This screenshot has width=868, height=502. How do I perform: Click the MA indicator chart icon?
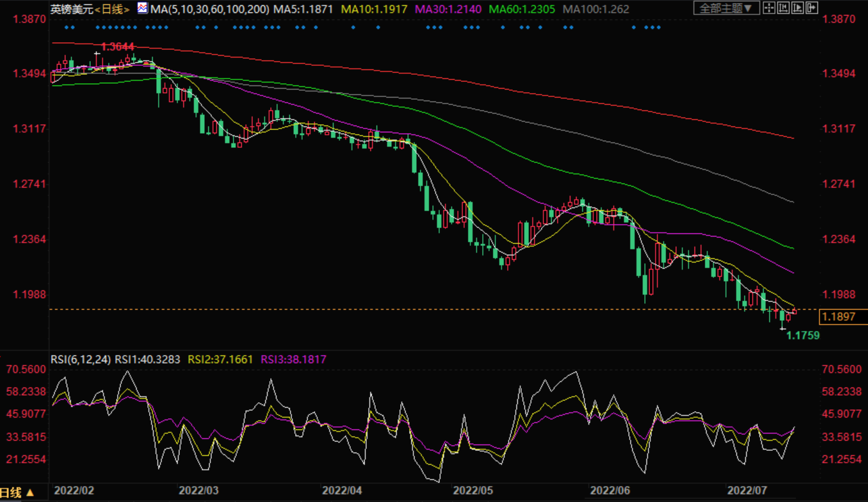(x=142, y=8)
